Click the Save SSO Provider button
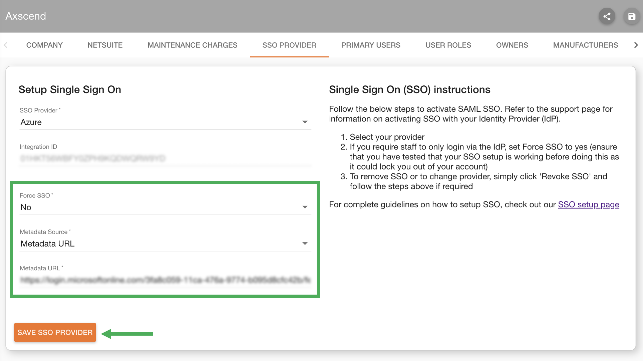644x361 pixels. pyautogui.click(x=55, y=332)
